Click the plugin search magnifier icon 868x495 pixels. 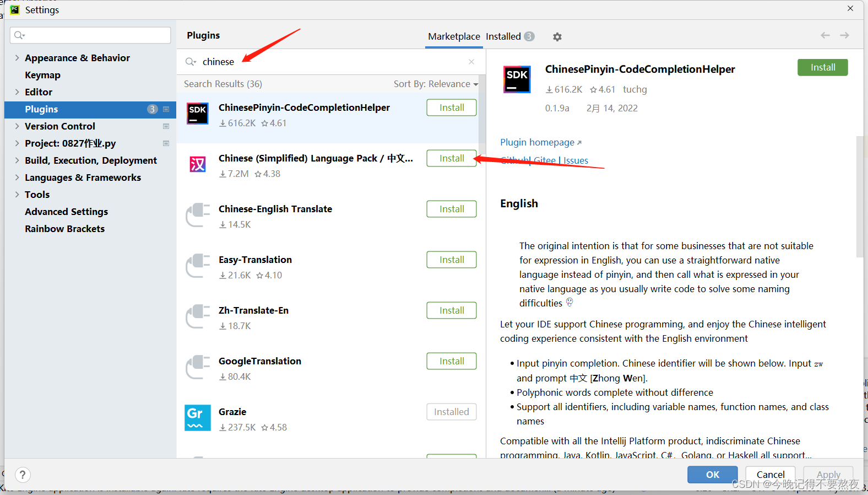coord(191,62)
